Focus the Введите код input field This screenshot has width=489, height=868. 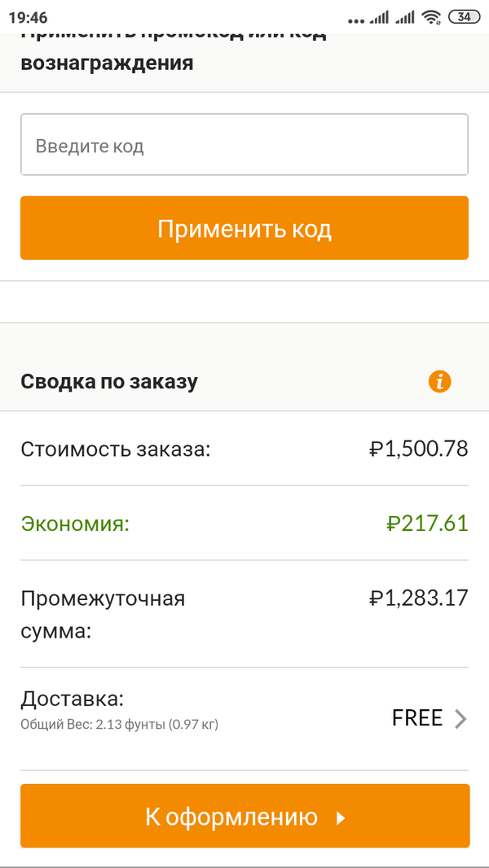coord(244,145)
